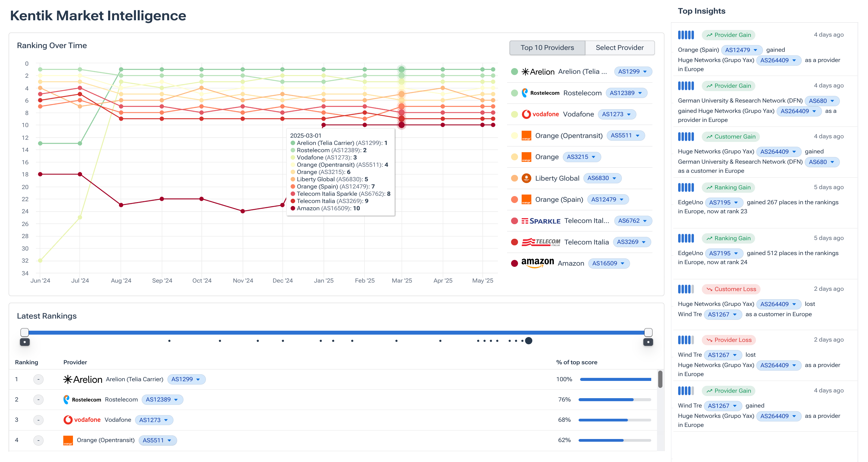
Task: Click the Customer Loss insight tag
Action: tap(731, 289)
